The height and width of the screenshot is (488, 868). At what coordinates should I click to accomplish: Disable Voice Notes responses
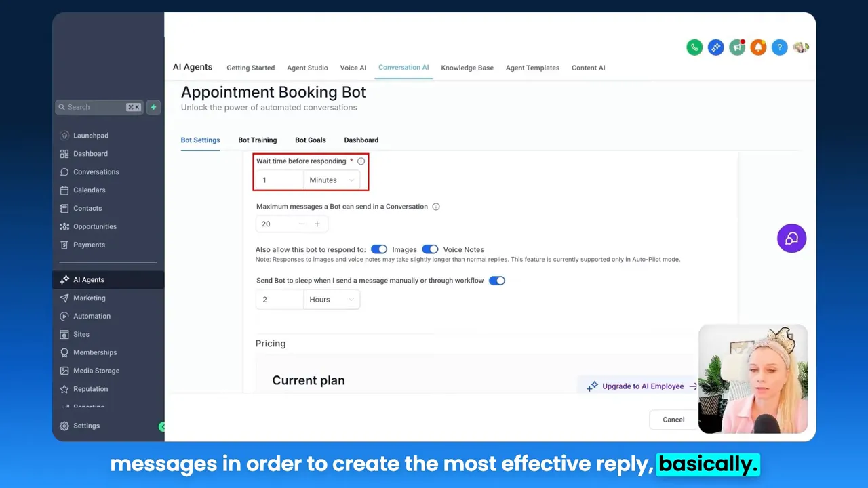pyautogui.click(x=431, y=249)
